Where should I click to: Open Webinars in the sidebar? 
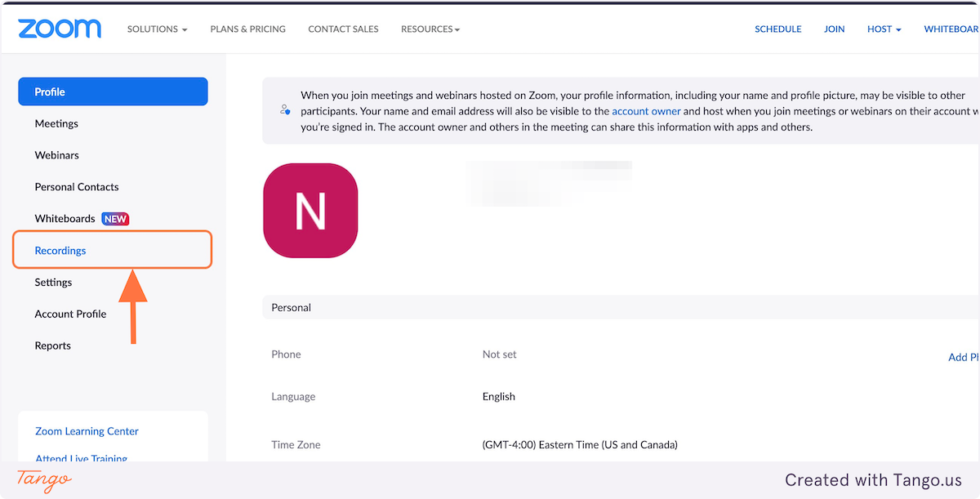(x=56, y=155)
